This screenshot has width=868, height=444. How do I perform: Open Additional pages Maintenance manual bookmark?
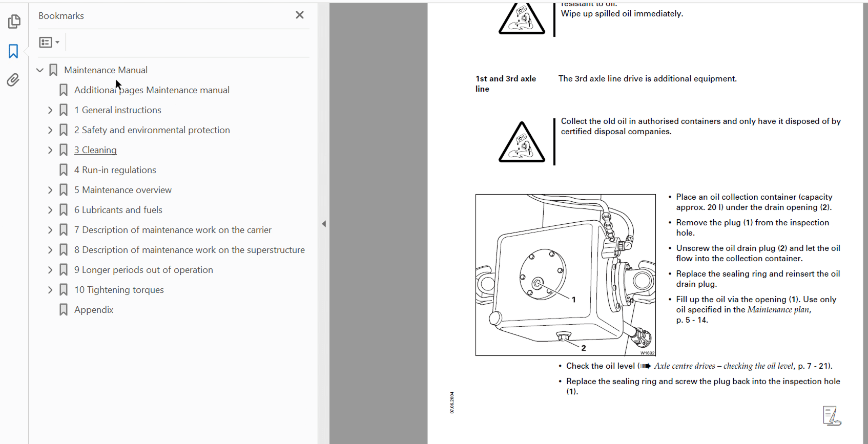click(x=152, y=90)
